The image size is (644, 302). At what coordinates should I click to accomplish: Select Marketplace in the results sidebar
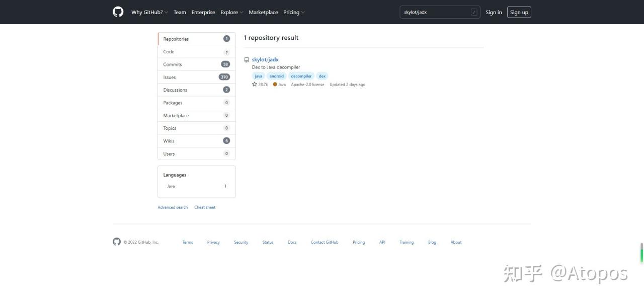tap(197, 115)
